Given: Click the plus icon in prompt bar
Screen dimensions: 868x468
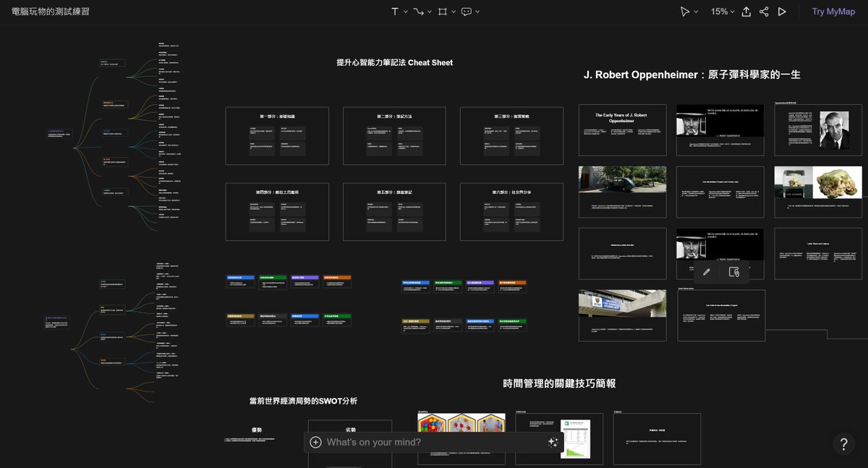Looking at the screenshot, I should [x=315, y=442].
